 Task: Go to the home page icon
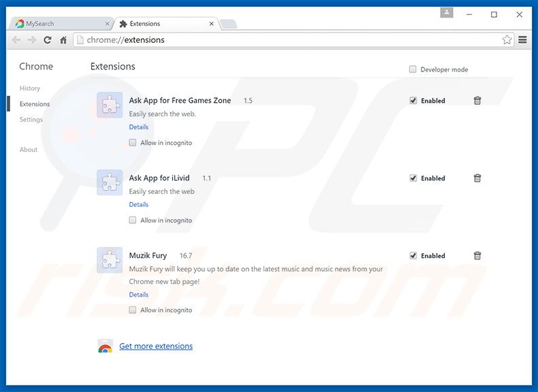(63, 40)
